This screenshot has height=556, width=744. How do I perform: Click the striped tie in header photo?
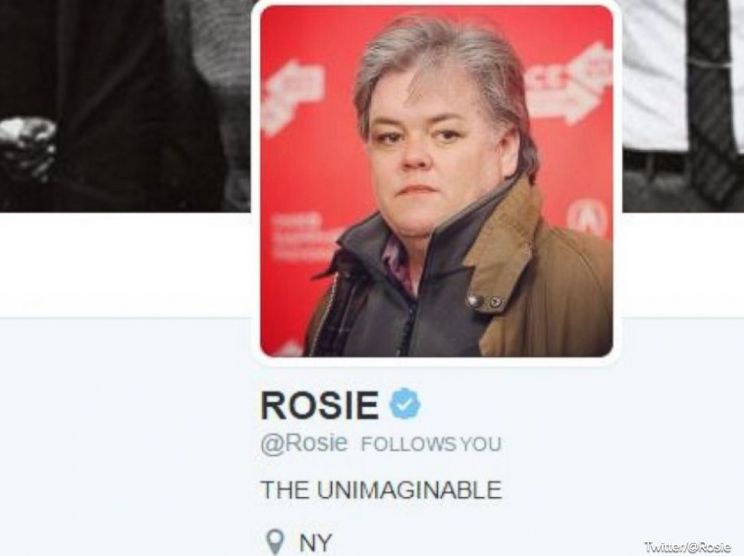(712, 95)
